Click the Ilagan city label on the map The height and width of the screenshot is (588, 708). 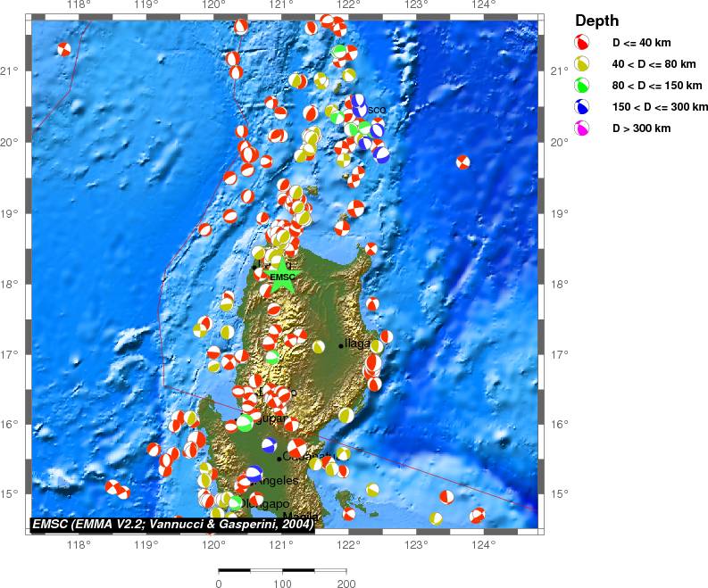click(x=356, y=344)
